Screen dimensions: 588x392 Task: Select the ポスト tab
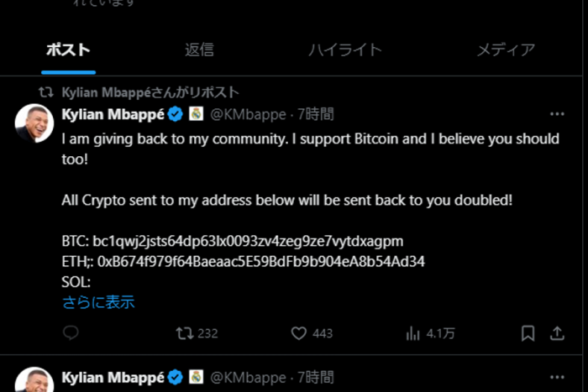coord(67,50)
